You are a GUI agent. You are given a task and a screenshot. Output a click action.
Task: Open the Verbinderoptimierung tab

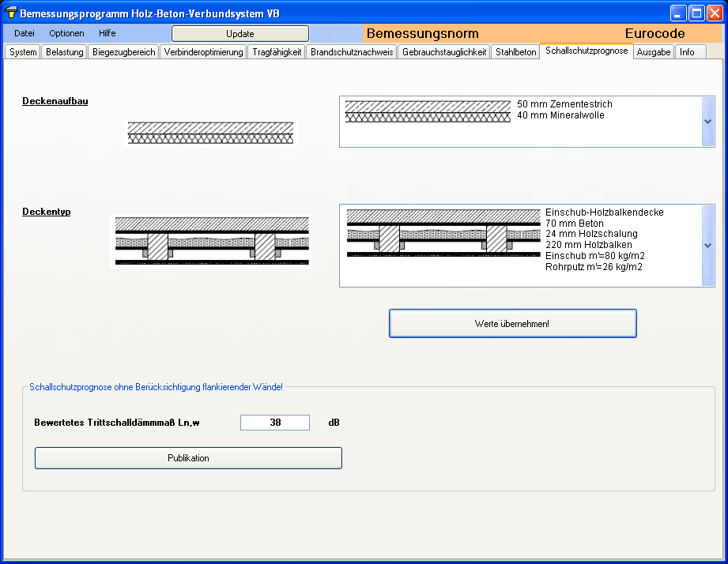pyautogui.click(x=204, y=52)
